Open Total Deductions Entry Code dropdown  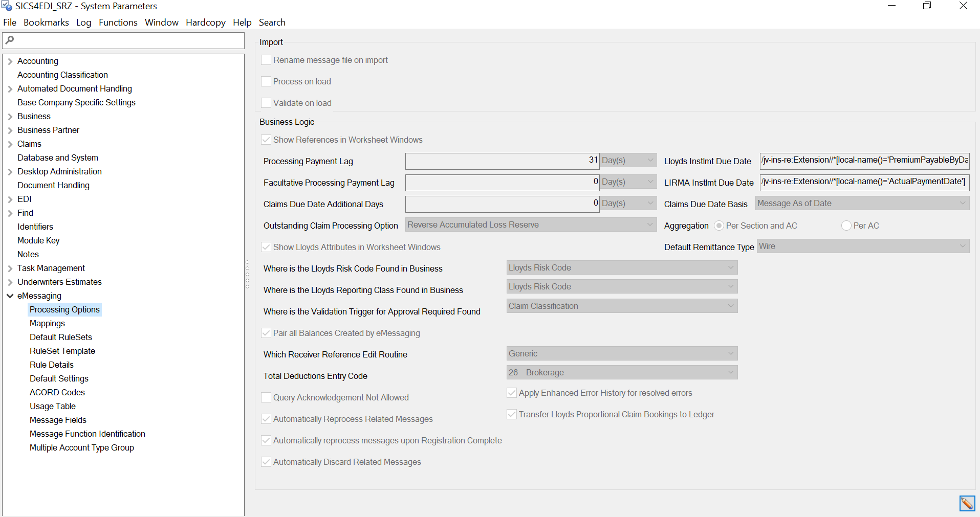tap(621, 373)
